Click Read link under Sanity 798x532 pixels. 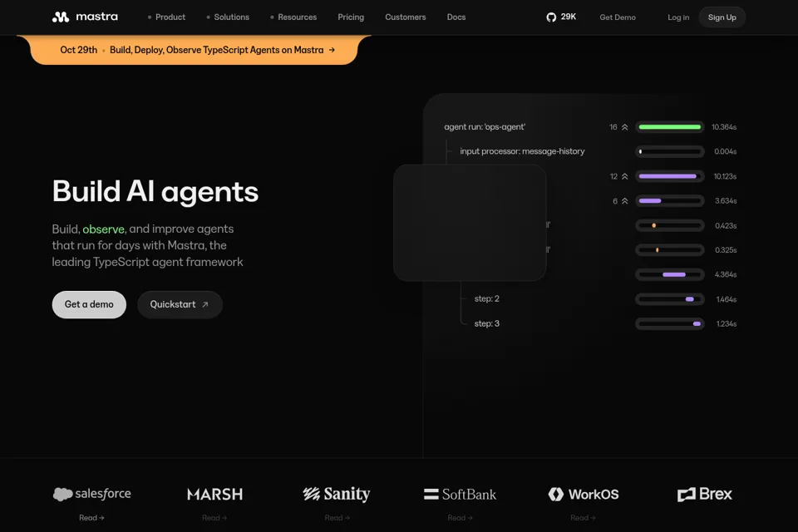point(337,518)
